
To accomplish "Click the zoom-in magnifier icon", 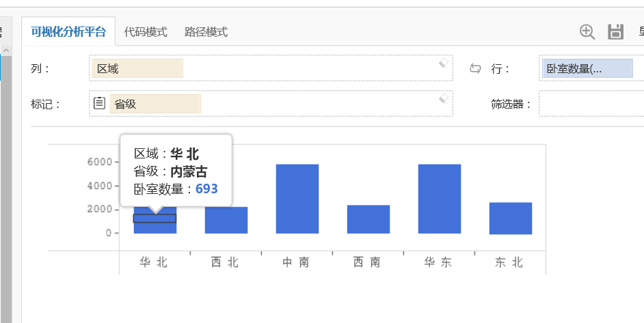I will tap(587, 31).
